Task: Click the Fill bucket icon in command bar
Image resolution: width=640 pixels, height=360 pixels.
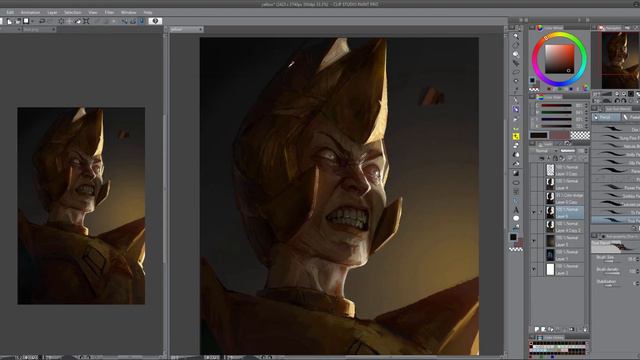Action: pyautogui.click(x=78, y=21)
